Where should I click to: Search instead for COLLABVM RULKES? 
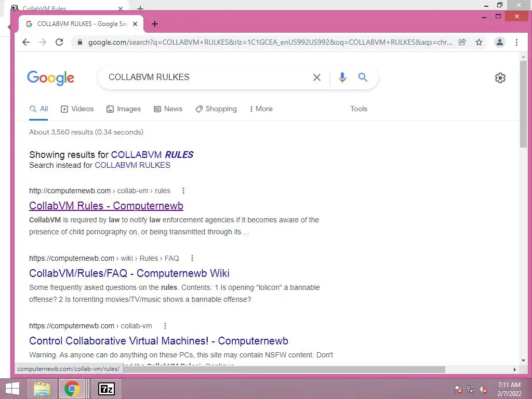click(x=132, y=165)
